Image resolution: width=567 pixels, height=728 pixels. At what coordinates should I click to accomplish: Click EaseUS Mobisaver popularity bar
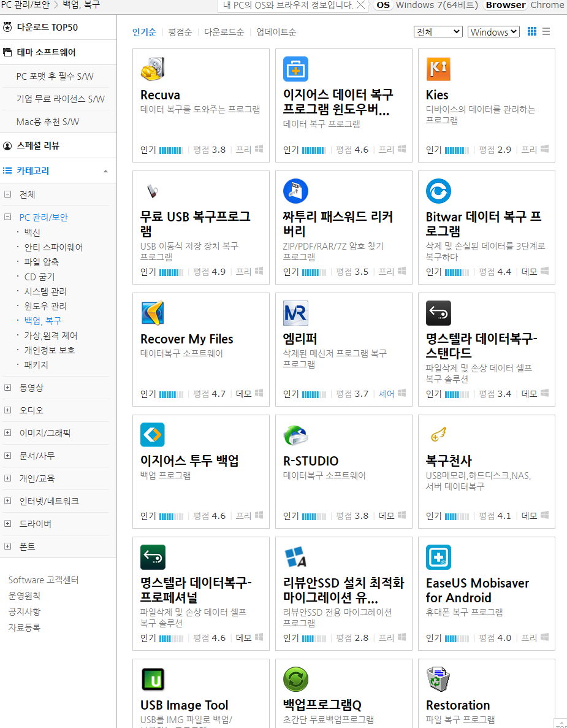pyautogui.click(x=457, y=638)
